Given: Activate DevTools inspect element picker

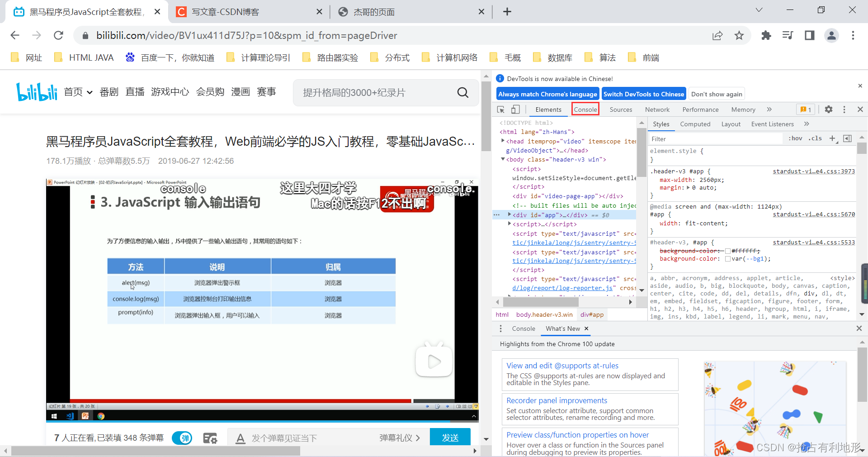Looking at the screenshot, I should tap(501, 109).
